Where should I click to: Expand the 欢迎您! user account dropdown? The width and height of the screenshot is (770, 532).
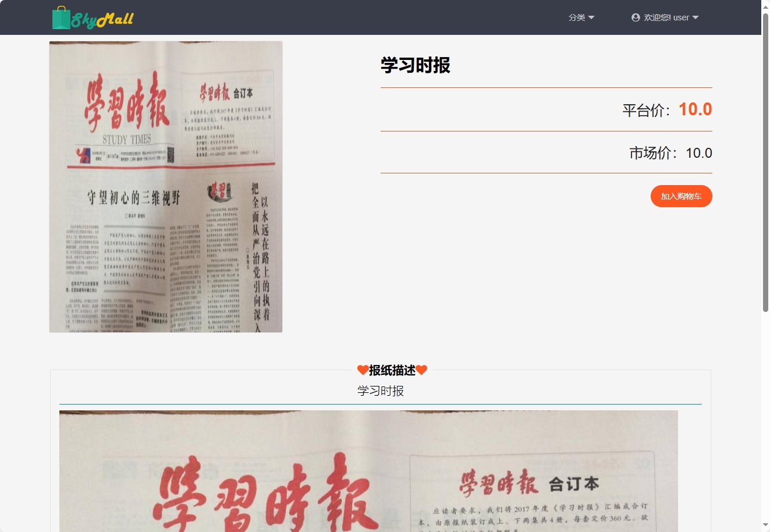click(665, 17)
